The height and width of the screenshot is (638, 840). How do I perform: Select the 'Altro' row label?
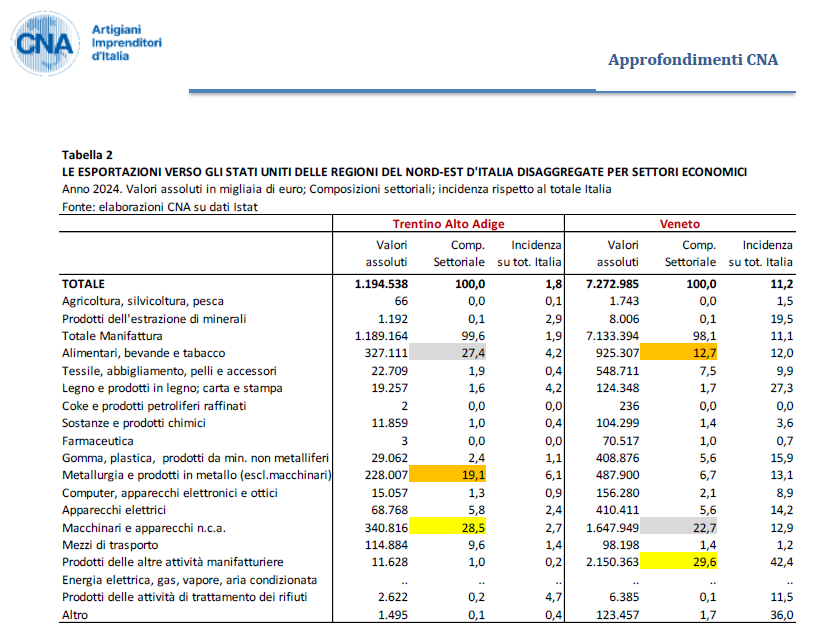point(74,615)
